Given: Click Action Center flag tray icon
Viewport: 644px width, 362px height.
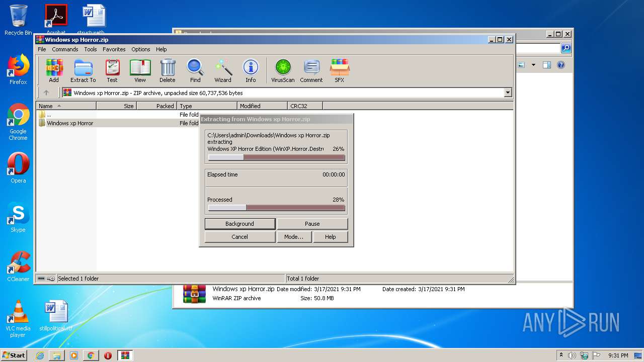Looking at the screenshot, I should [597, 355].
